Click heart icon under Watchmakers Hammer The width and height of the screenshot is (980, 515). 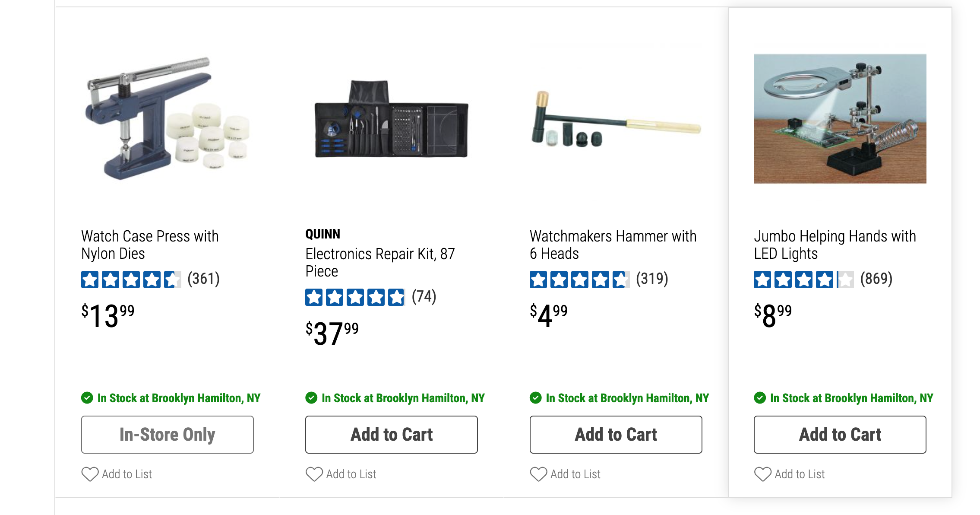click(538, 474)
